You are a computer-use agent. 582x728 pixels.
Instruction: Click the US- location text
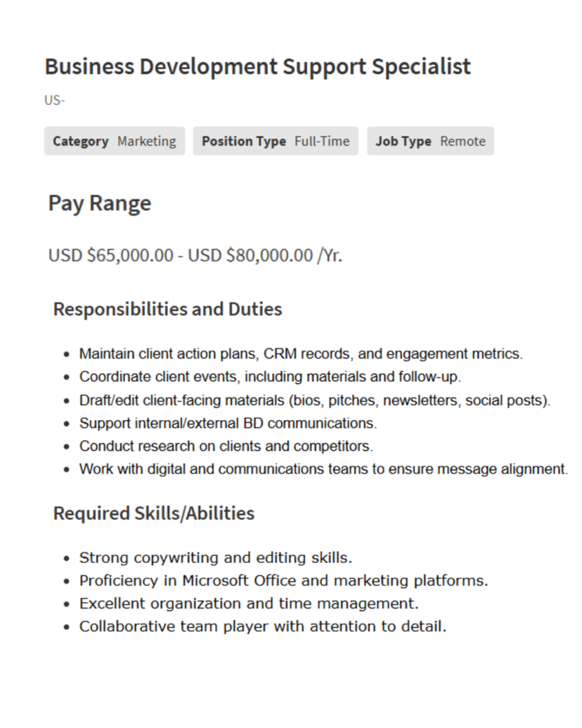pos(55,100)
